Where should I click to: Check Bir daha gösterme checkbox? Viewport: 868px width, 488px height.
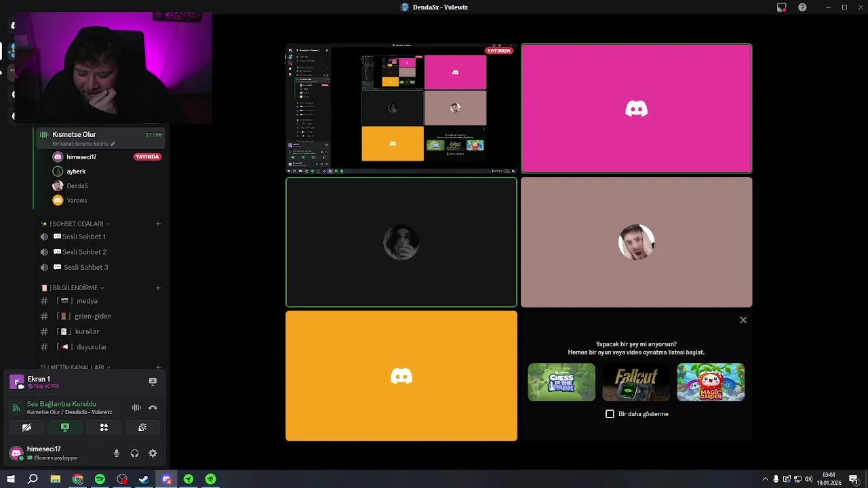610,414
